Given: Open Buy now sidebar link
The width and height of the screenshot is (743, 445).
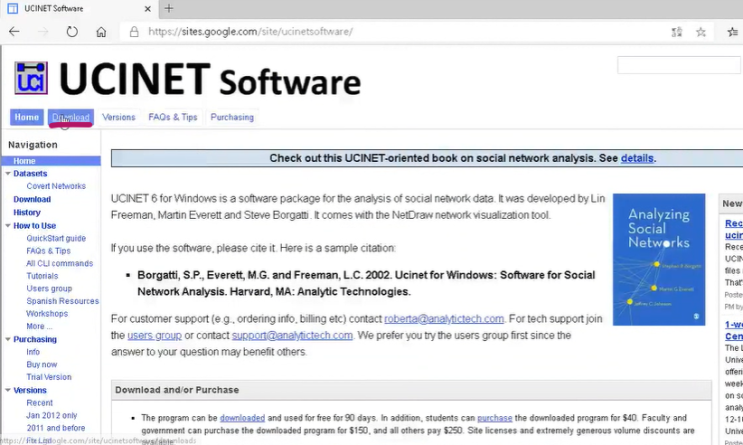Looking at the screenshot, I should pos(42,364).
